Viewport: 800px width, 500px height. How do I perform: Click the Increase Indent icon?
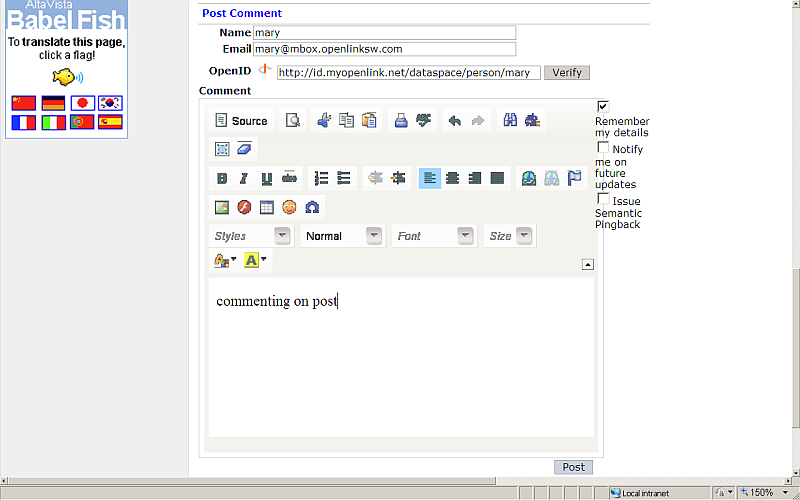point(398,178)
